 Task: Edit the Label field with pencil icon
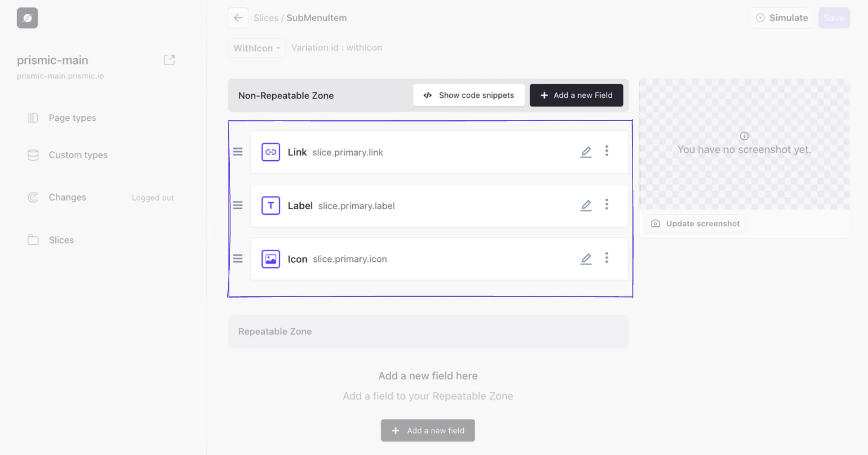pos(586,205)
